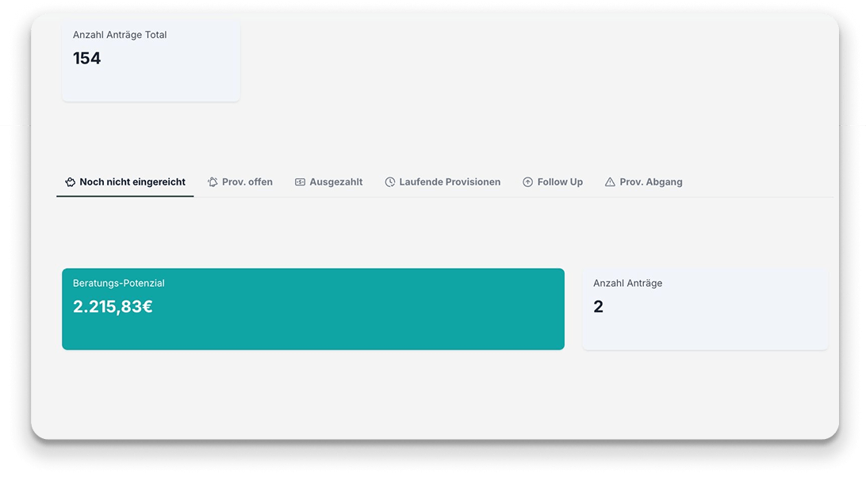Click the bell icon beside Prov. offen

[213, 182]
